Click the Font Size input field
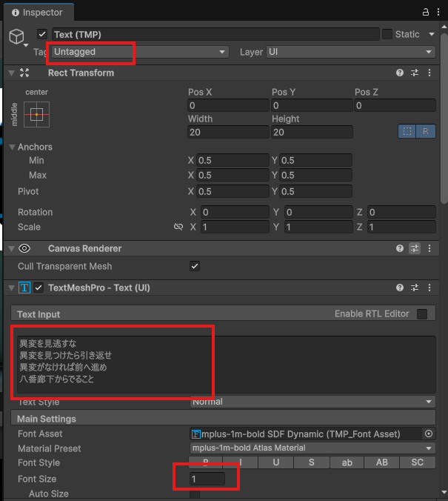This screenshot has height=501, width=448. pos(207,479)
